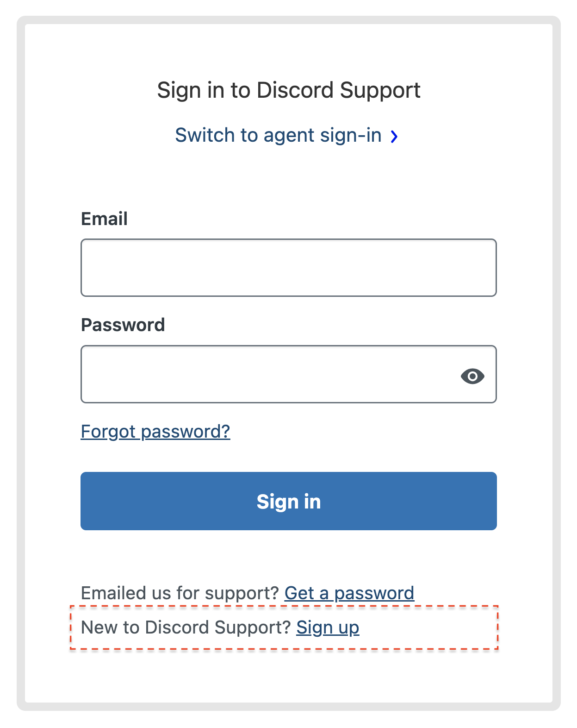Follow the Get a password link
Viewport: 577px width, 728px height.
coord(349,593)
